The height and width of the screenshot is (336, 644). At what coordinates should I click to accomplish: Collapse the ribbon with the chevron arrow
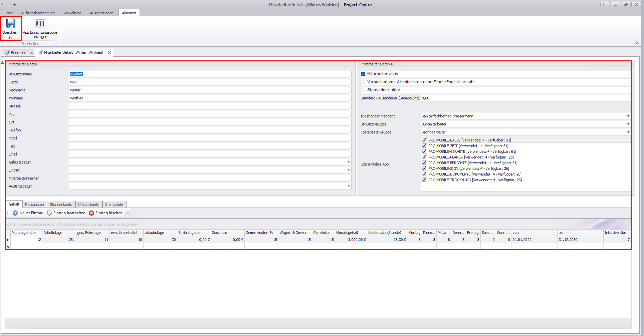637,43
